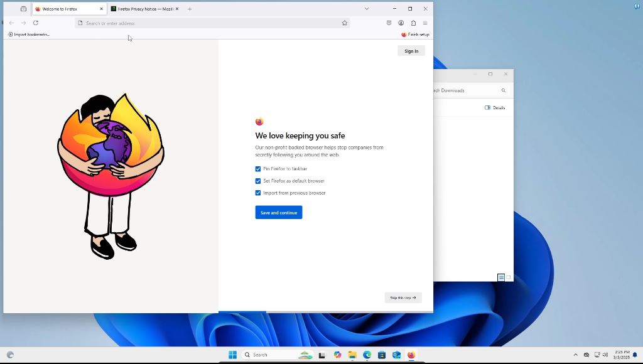Click Import bookmarks in the bookmarks toolbar
The height and width of the screenshot is (364, 643).
tap(29, 35)
